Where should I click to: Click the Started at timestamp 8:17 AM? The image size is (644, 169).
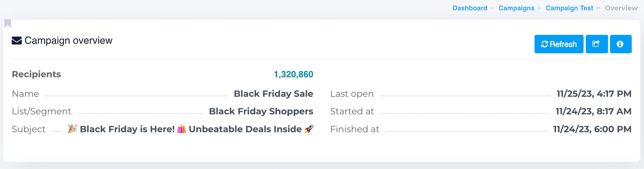click(x=593, y=111)
